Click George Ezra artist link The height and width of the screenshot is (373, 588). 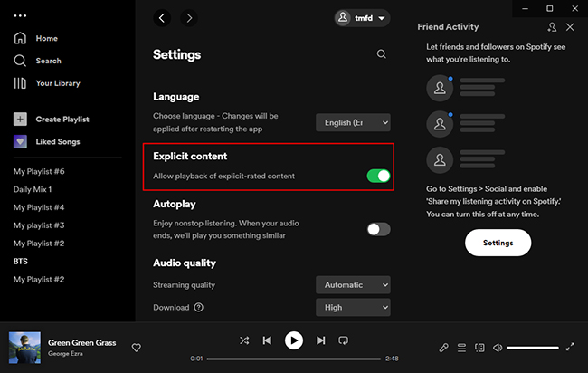click(x=65, y=353)
